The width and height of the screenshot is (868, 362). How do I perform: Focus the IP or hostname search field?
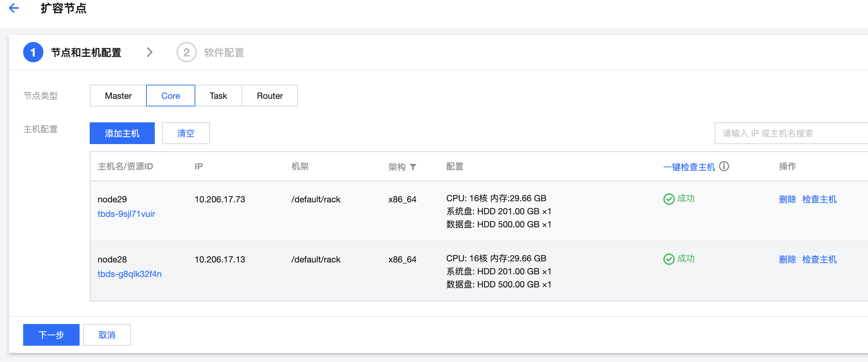click(x=788, y=133)
